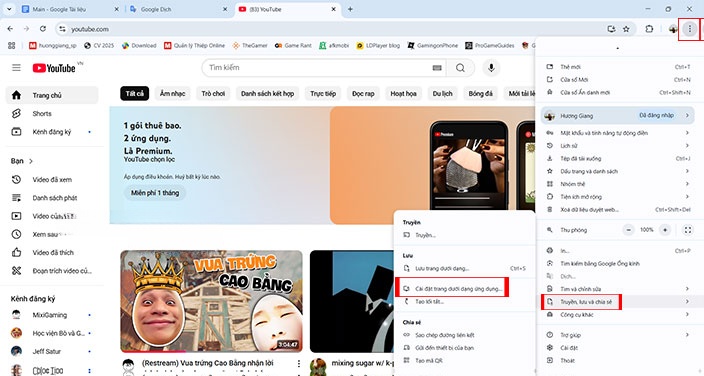Select the Trực tiếp filter chip
Image resolution: width=704 pixels, height=376 pixels.
point(323,93)
